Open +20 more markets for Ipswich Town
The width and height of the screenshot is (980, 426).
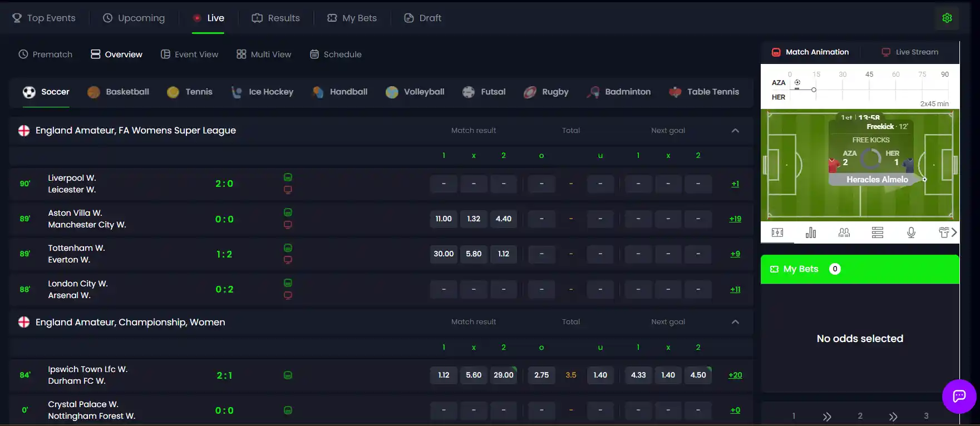(735, 375)
